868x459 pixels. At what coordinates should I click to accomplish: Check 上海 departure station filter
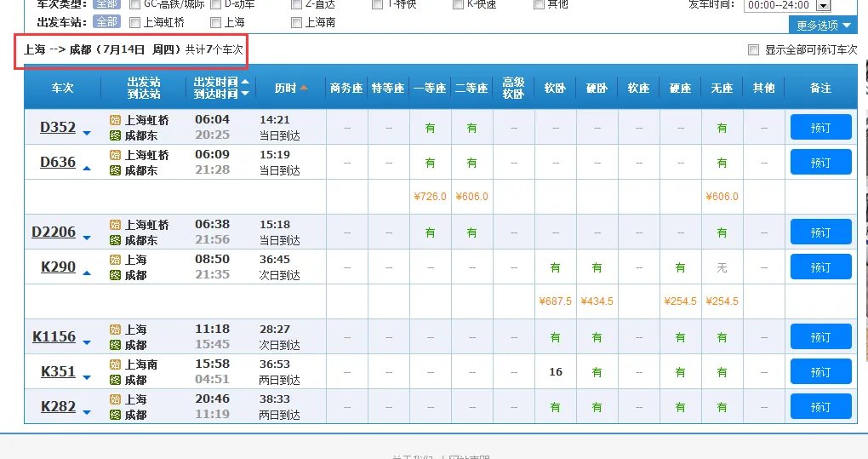[x=215, y=22]
